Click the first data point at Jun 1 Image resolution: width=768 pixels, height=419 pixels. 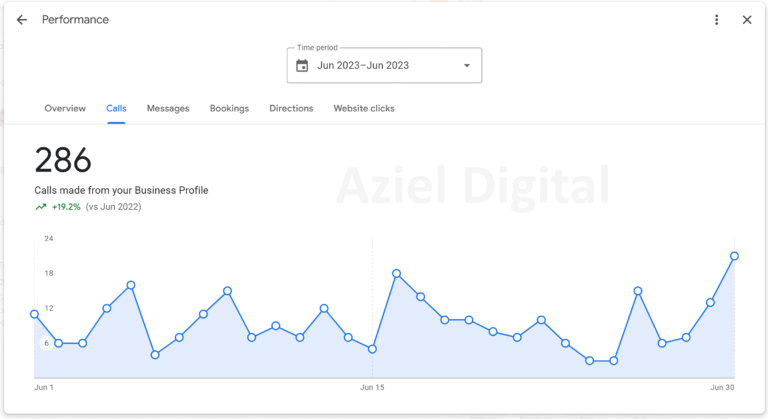(35, 314)
